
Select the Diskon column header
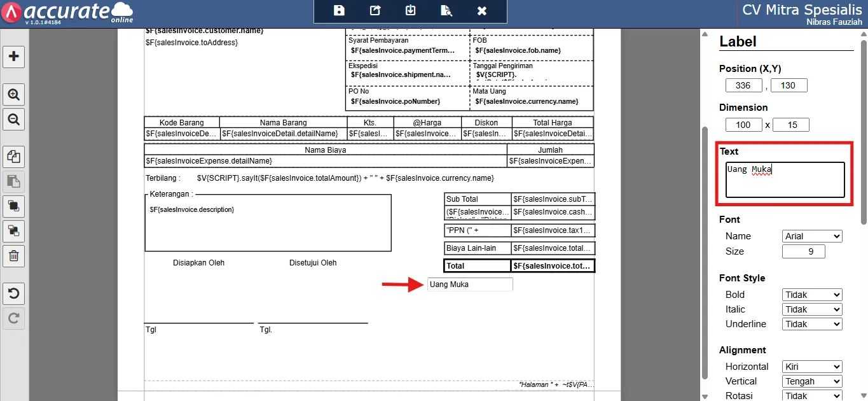click(486, 122)
